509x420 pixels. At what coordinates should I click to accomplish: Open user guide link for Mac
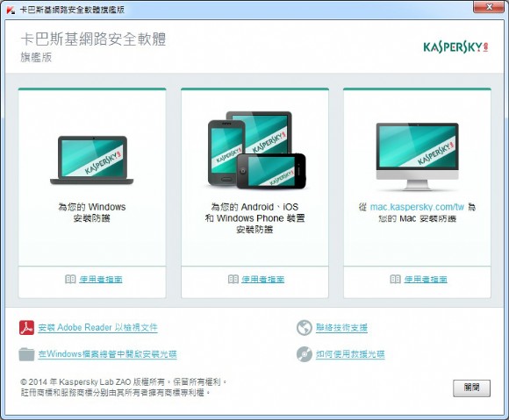(426, 279)
